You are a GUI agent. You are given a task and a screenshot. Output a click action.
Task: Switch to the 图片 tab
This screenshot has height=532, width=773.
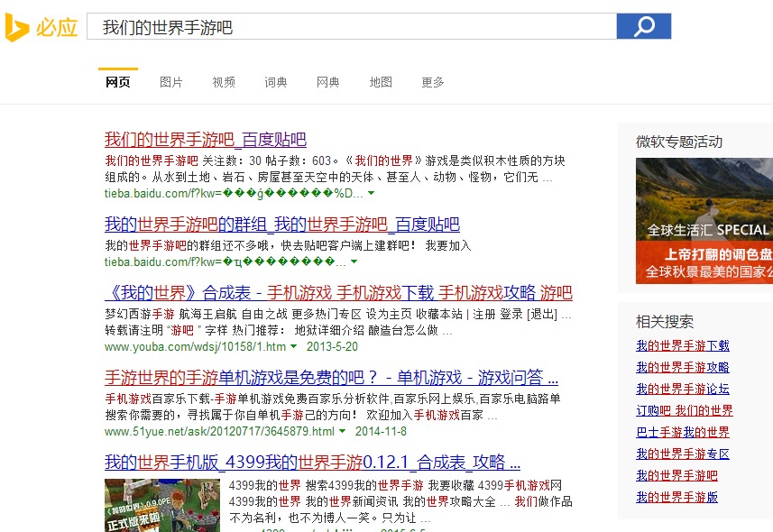coord(171,82)
